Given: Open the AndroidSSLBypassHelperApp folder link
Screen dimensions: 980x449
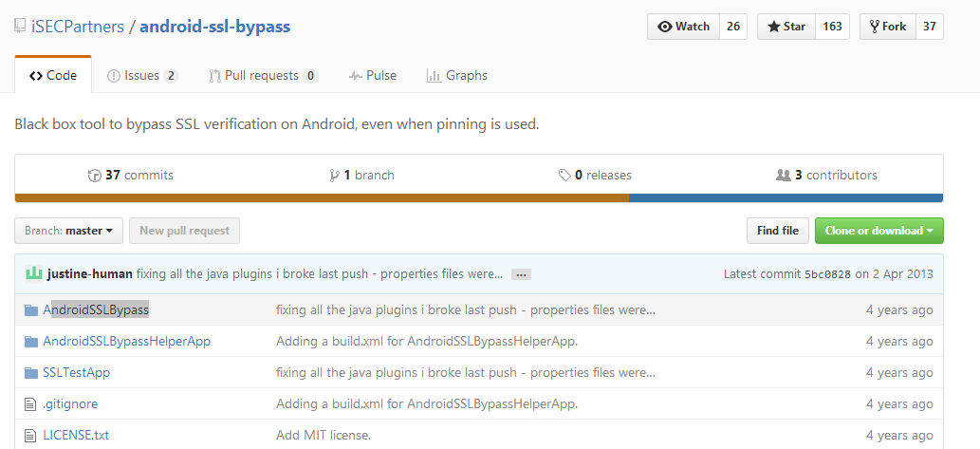Looking at the screenshot, I should pyautogui.click(x=126, y=341).
